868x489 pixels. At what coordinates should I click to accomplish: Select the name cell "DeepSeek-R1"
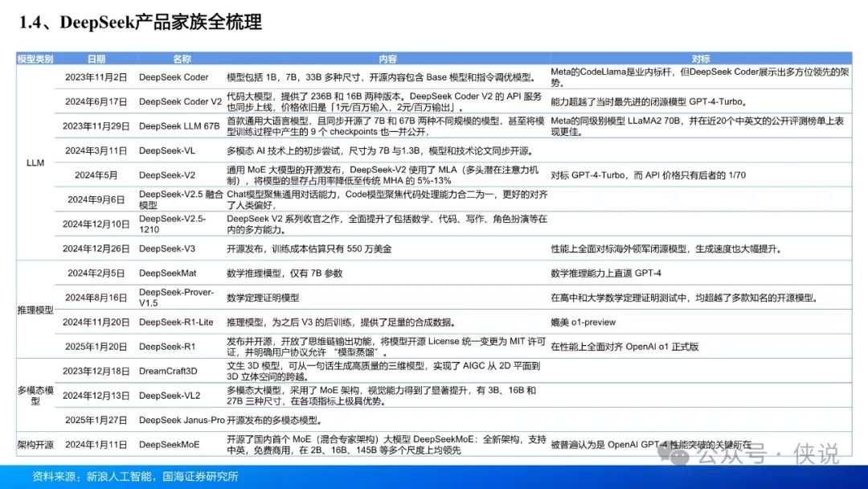(167, 347)
